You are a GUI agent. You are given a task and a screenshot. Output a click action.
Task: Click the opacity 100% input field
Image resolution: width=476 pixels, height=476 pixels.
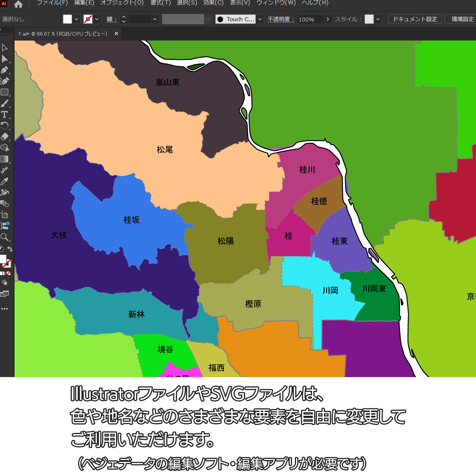[310, 19]
